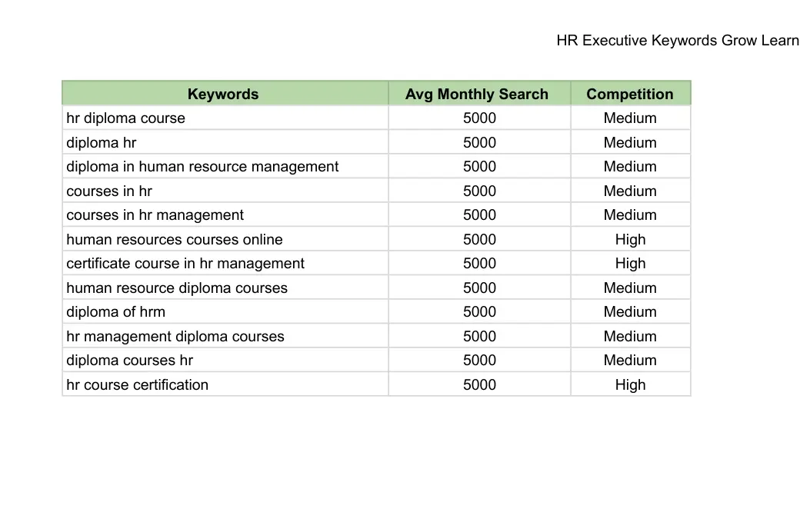
Task: Select the "hr diploma course" keyword cell
Action: pyautogui.click(x=126, y=118)
